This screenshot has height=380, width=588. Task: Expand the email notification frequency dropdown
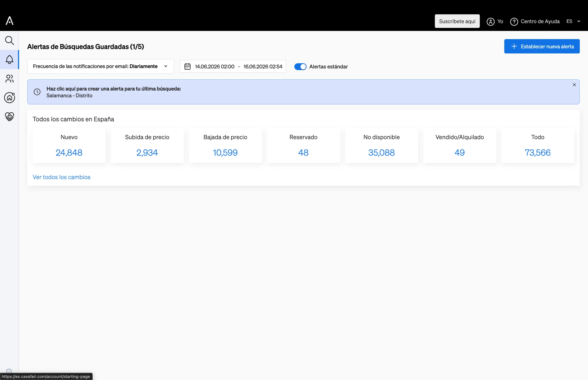click(x=101, y=66)
